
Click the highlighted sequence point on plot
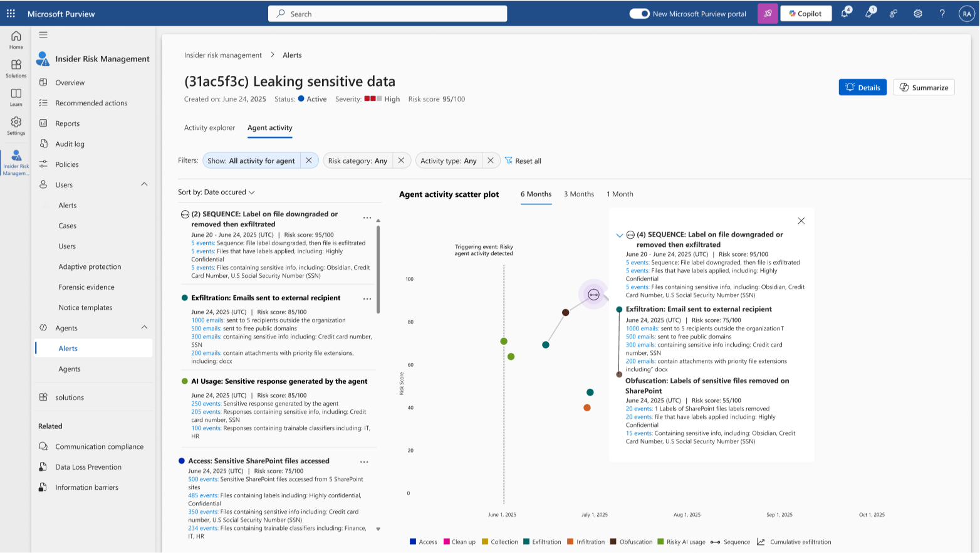pyautogui.click(x=593, y=295)
